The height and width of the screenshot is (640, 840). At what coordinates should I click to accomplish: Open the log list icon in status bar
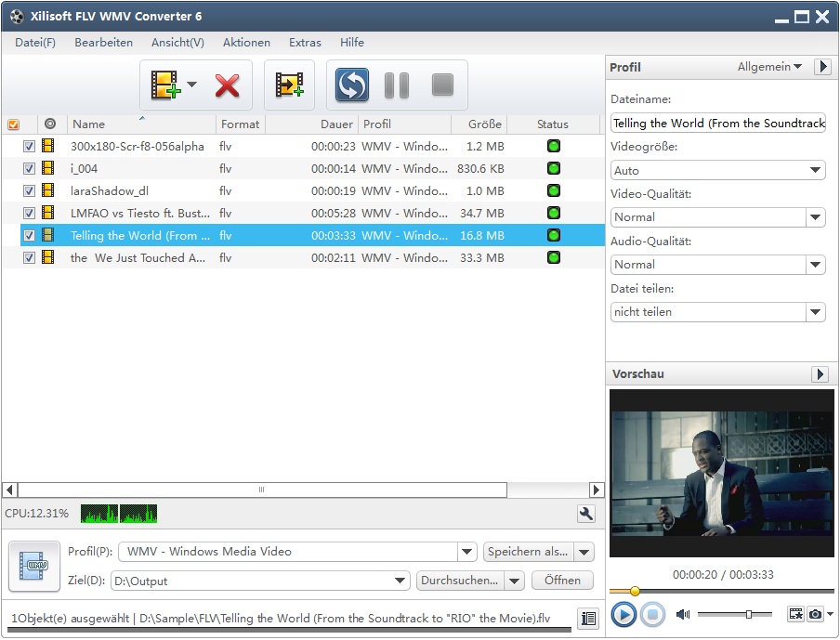(x=588, y=618)
